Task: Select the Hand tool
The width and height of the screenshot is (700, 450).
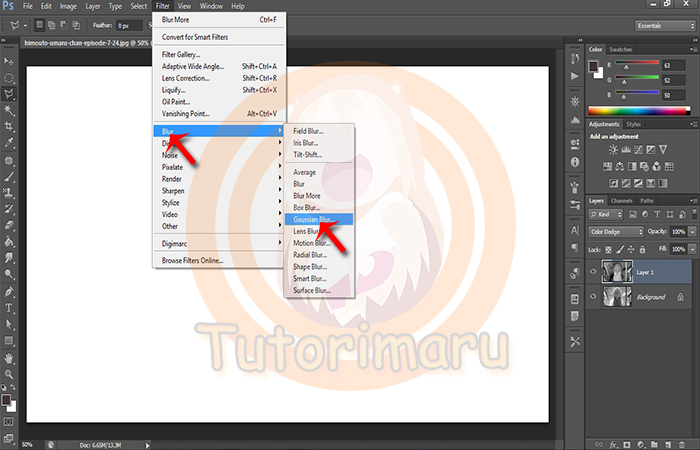Action: (8, 358)
